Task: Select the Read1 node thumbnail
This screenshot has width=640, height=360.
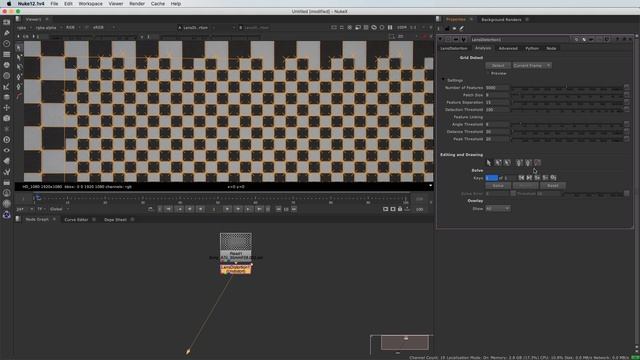Action: (236, 242)
